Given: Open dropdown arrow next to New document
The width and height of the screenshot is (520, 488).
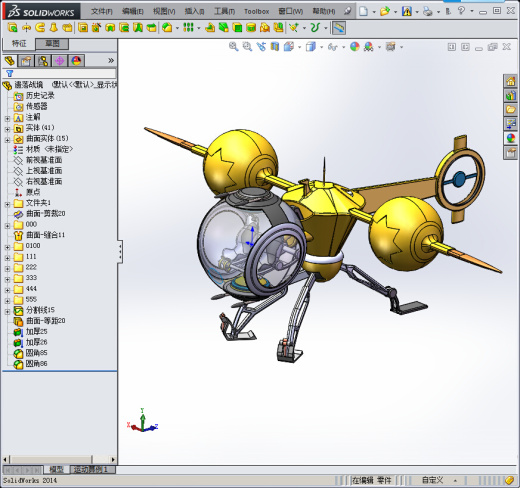Looking at the screenshot, I should [374, 12].
